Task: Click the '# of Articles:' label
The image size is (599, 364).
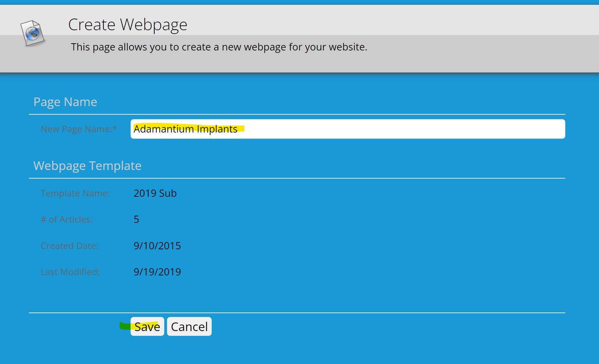Action: 67,219
